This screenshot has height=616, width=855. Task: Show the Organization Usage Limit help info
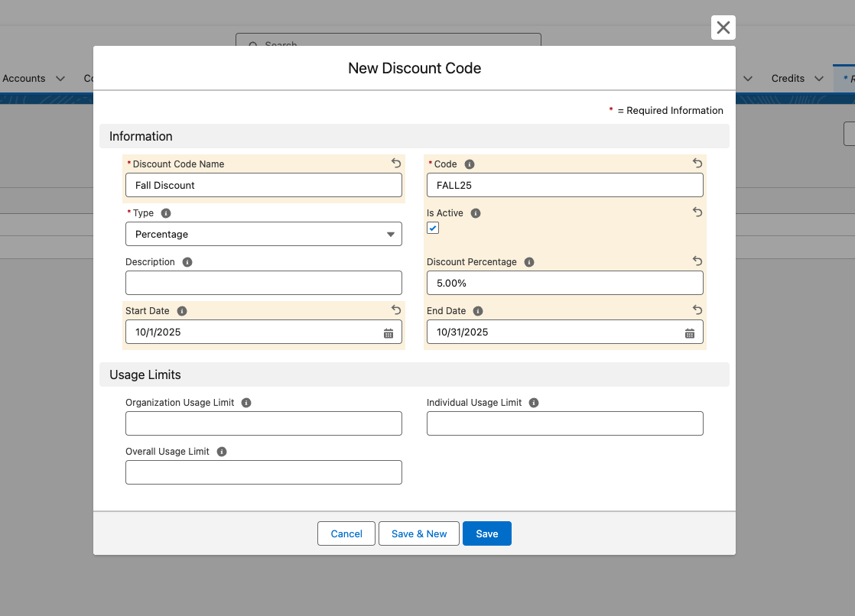tap(246, 403)
